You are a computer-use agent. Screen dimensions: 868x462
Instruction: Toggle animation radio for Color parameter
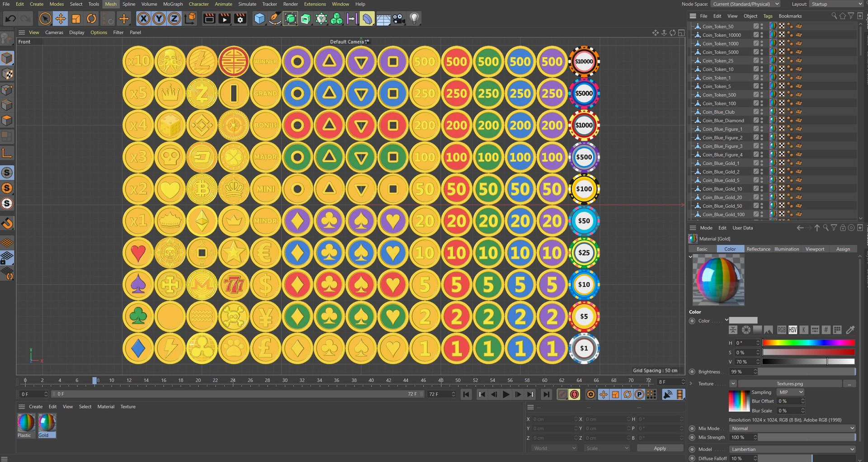692,321
